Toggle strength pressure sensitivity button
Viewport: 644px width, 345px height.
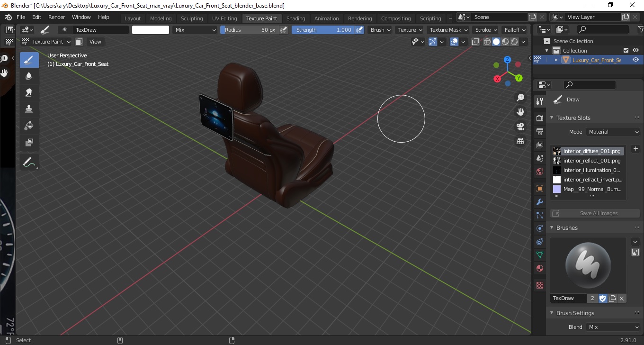coord(359,30)
